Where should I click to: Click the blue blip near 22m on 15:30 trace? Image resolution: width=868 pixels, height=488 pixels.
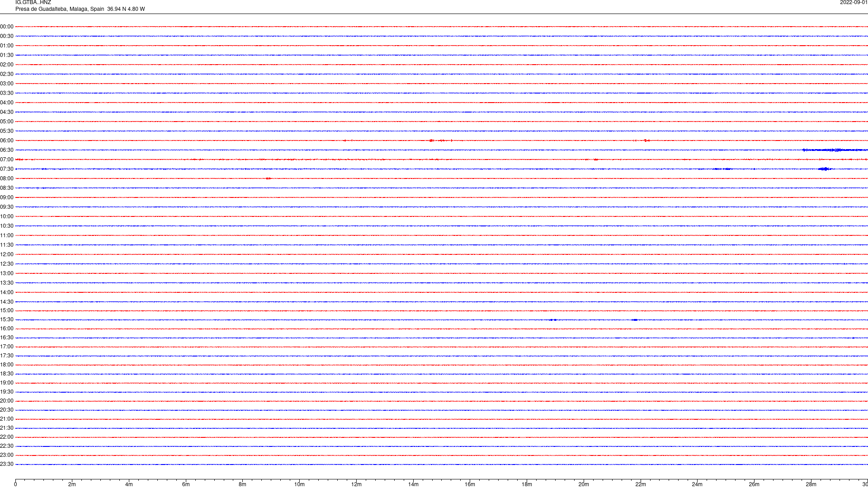click(635, 320)
